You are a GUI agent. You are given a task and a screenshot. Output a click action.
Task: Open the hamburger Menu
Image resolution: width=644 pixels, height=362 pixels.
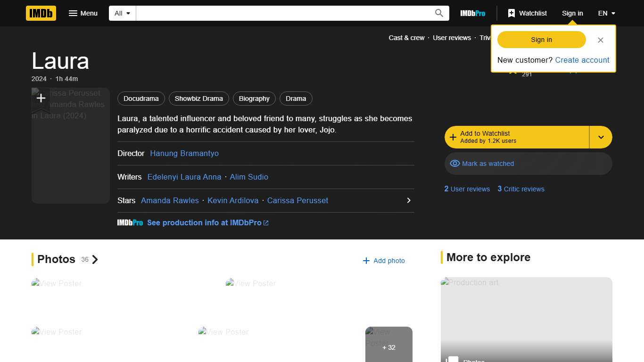(83, 13)
